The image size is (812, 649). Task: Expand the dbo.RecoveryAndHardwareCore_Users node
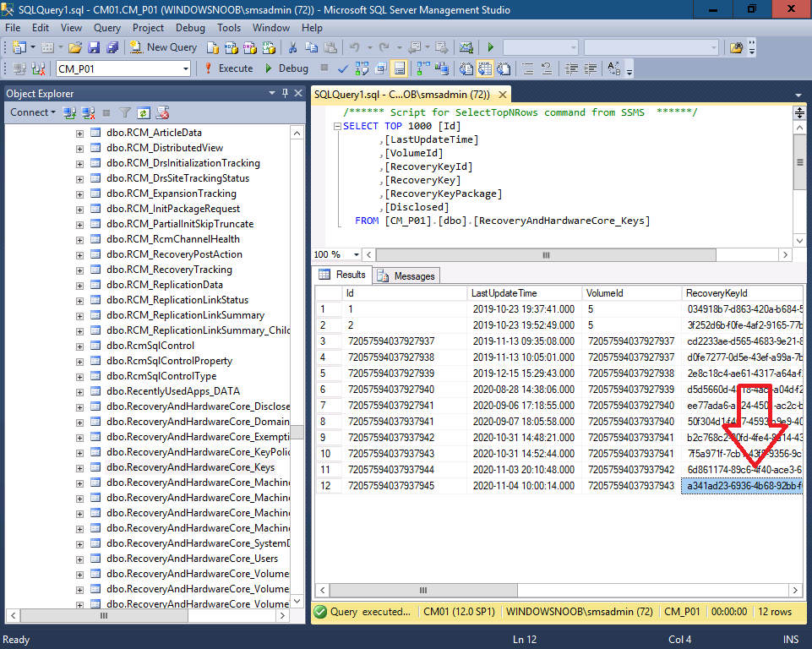tap(79, 559)
